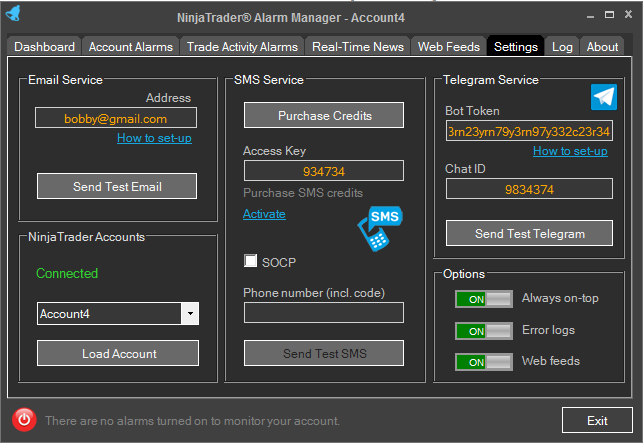Viewport: 643px width, 443px height.
Task: Click the Purchase Credits button
Action: tap(324, 115)
